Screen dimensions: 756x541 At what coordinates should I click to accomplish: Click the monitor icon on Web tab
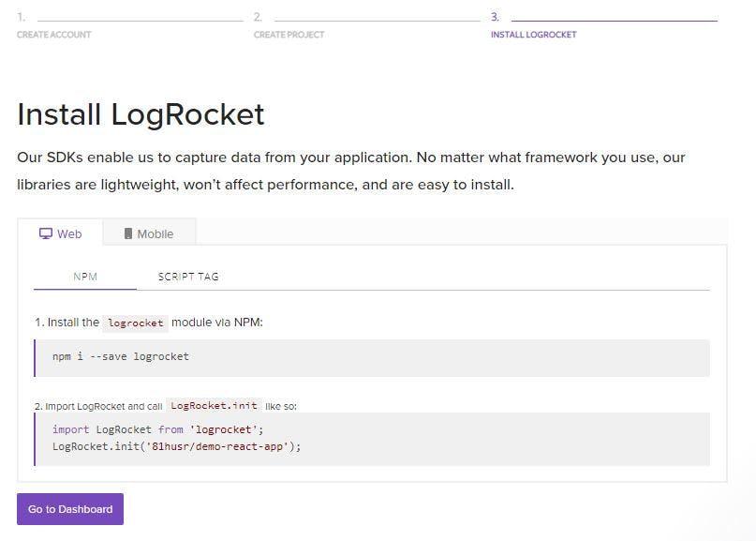point(45,233)
